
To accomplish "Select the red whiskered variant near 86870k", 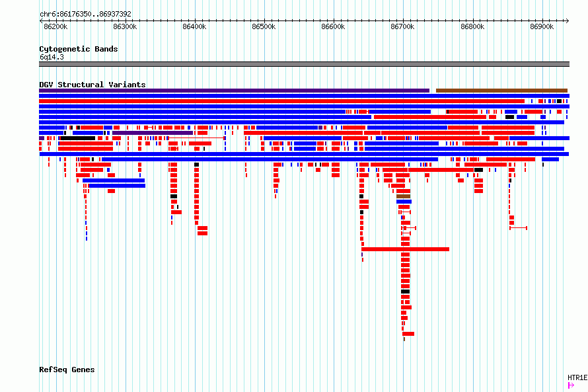I will click(x=518, y=228).
